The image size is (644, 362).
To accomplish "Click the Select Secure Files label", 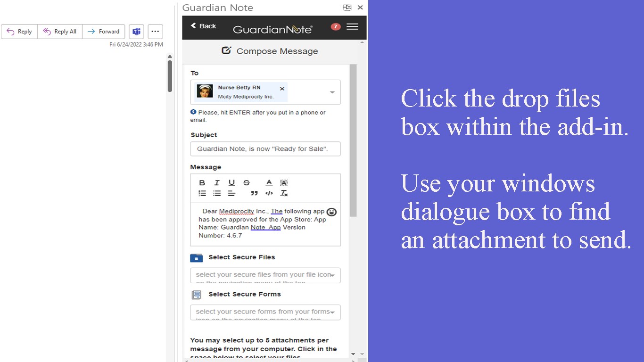I will point(242,257).
